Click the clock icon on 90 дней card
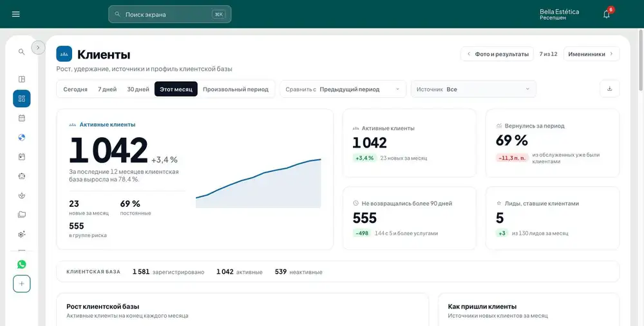The image size is (644, 326). [x=355, y=203]
